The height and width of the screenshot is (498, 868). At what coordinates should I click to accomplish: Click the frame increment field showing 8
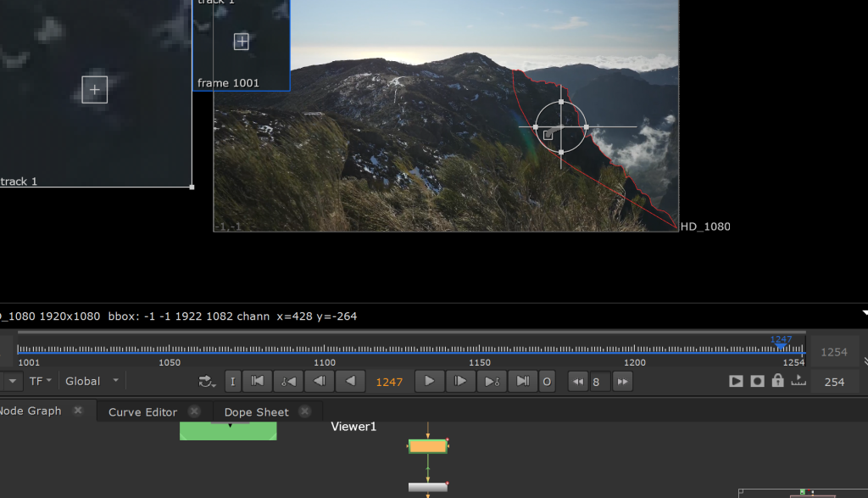[600, 382]
